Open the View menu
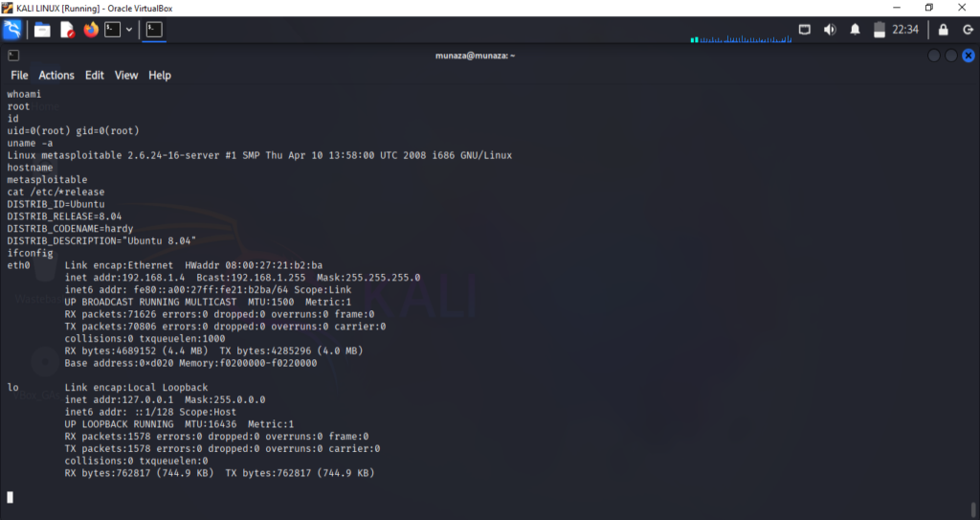Image resolution: width=980 pixels, height=520 pixels. (126, 76)
